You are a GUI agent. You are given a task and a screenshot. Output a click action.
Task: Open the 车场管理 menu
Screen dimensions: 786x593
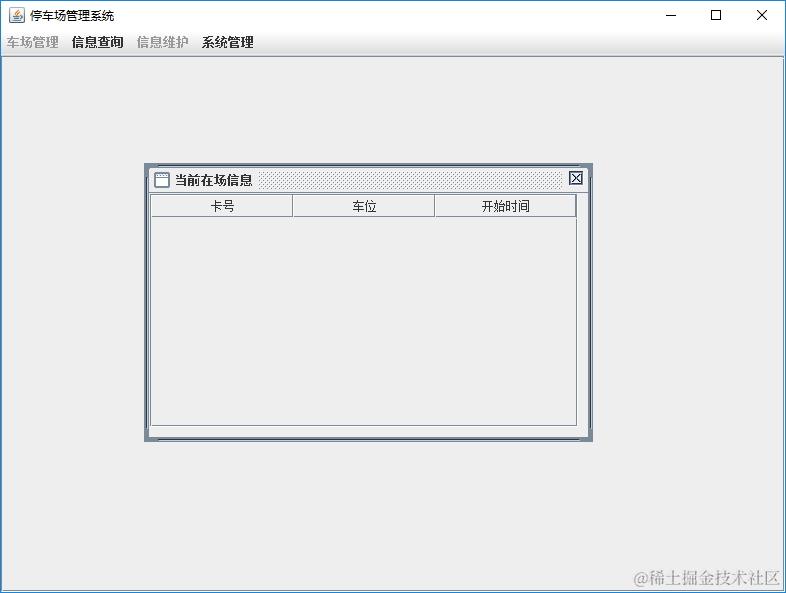tap(33, 42)
